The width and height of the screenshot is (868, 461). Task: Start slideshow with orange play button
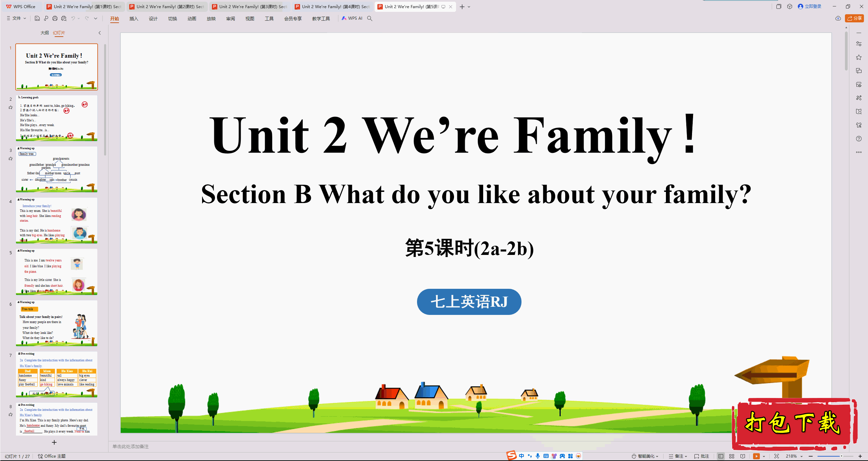(x=756, y=456)
